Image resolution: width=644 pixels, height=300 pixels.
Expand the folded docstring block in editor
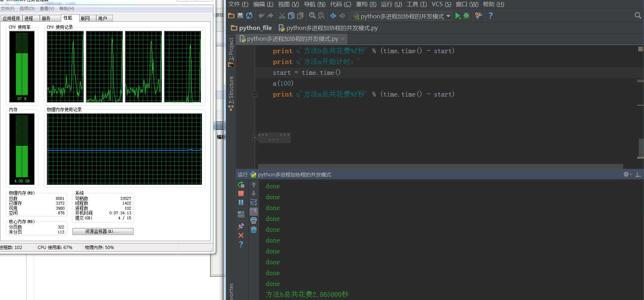pyautogui.click(x=255, y=137)
